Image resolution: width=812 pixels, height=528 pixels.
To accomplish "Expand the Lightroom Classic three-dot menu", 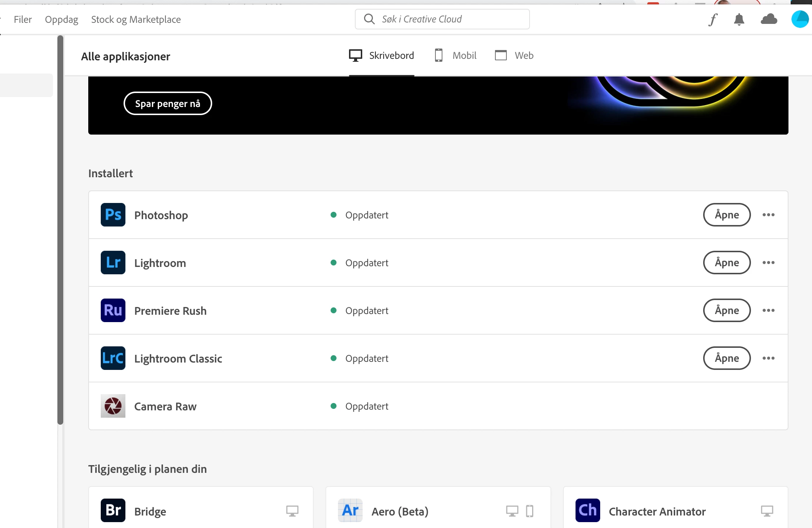I will 768,358.
